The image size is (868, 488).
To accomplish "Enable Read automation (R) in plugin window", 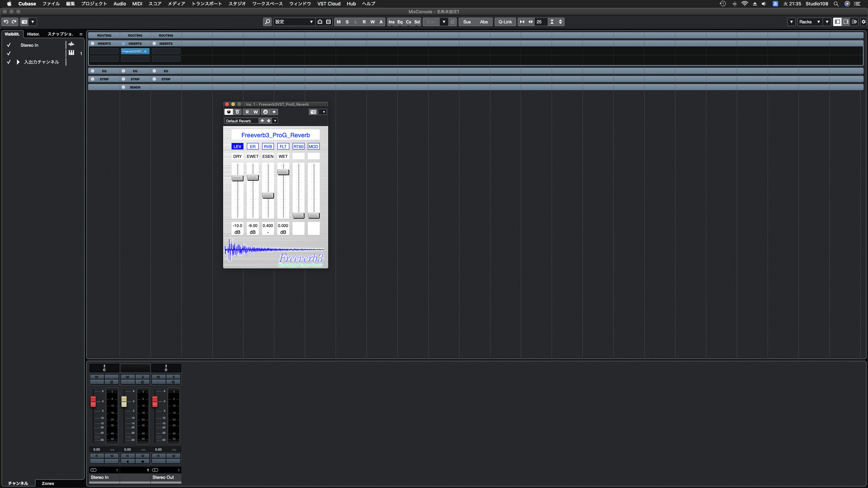I will (247, 112).
